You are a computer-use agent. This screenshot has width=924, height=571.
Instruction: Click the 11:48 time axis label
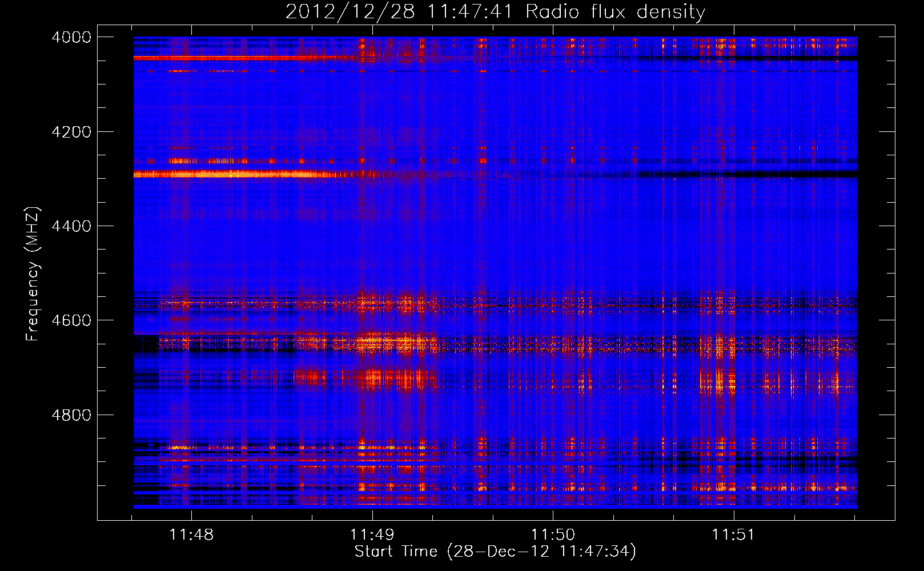[x=191, y=534]
